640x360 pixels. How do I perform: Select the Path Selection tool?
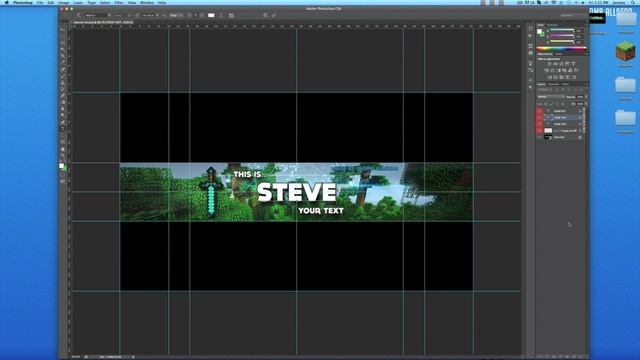click(63, 135)
